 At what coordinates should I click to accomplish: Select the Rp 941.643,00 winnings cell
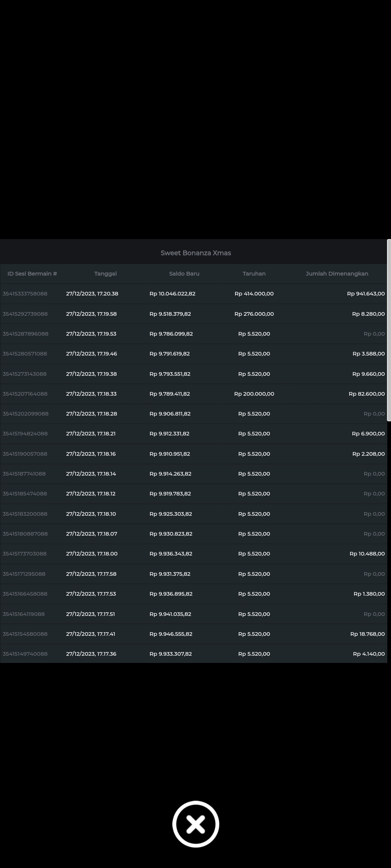(x=366, y=294)
